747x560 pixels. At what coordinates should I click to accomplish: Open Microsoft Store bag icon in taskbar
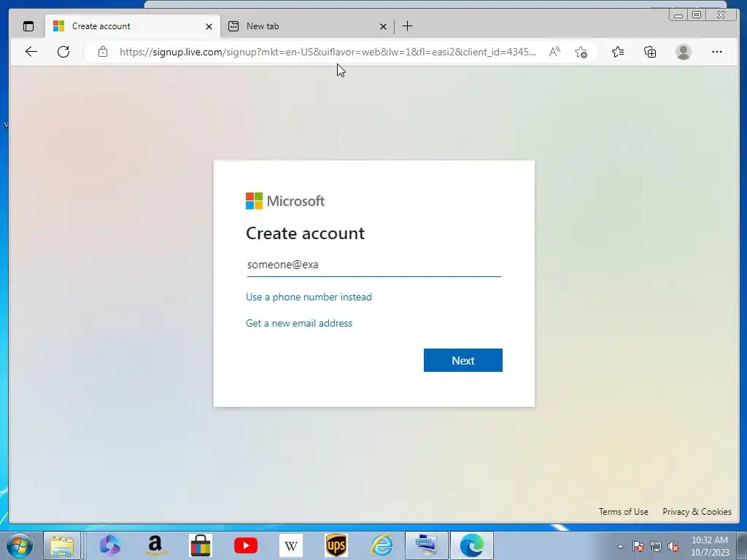click(201, 545)
